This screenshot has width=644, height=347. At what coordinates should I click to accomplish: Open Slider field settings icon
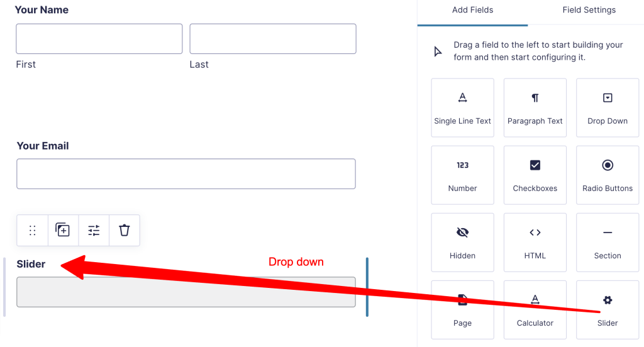click(94, 230)
